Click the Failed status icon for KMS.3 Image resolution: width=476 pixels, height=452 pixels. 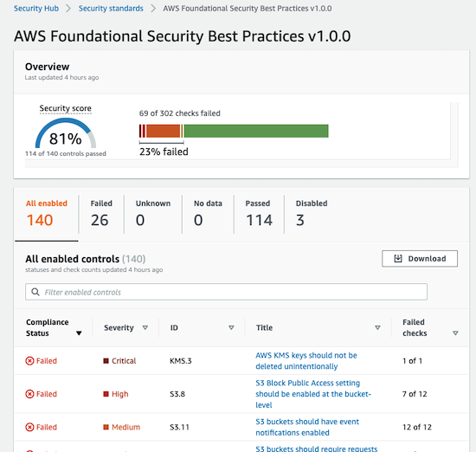29,361
